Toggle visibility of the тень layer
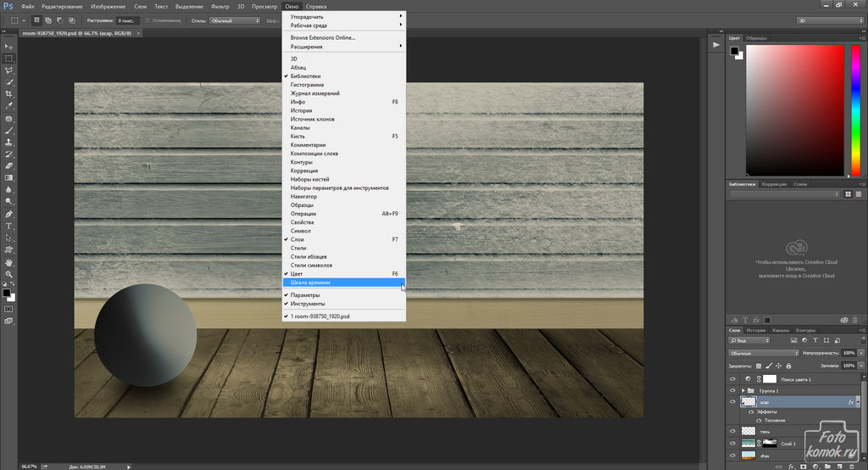The image size is (868, 470). point(733,431)
